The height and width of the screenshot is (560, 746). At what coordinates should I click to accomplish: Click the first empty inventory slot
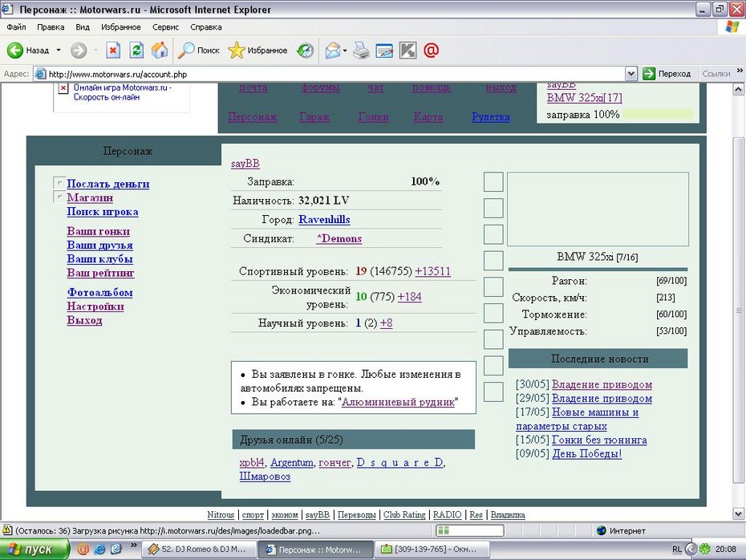tap(493, 182)
